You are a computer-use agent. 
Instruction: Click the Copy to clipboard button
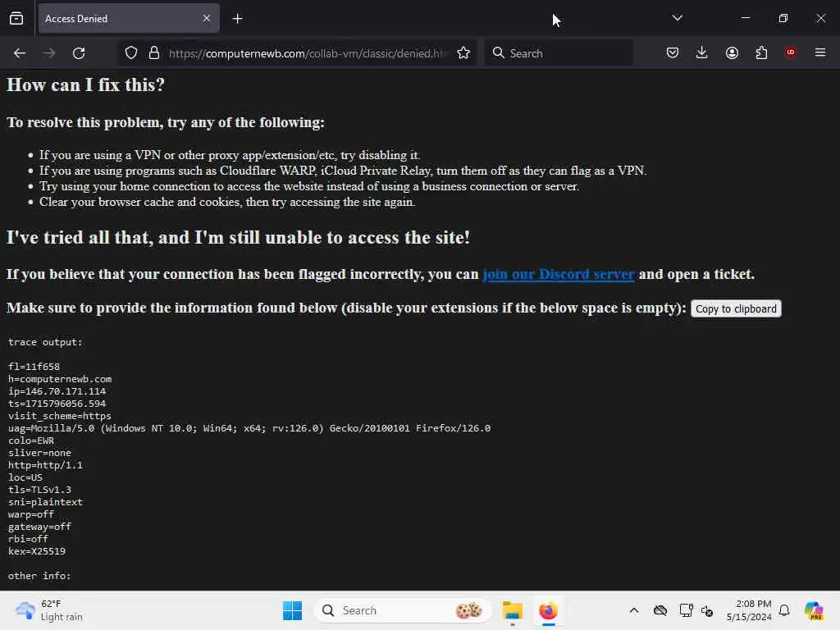point(736,308)
